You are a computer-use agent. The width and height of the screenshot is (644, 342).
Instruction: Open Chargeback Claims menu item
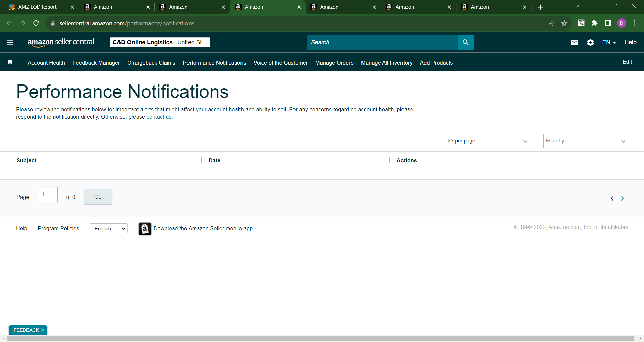click(151, 63)
